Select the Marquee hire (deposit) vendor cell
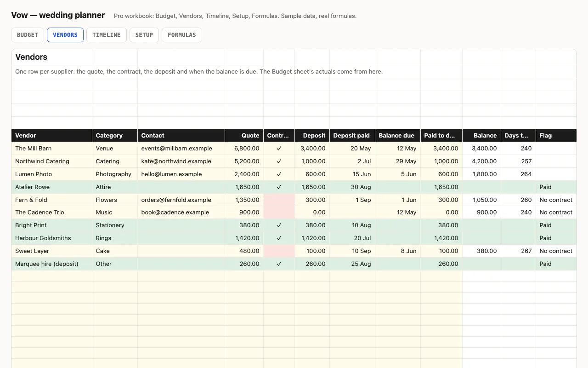588x368 pixels. coord(51,264)
